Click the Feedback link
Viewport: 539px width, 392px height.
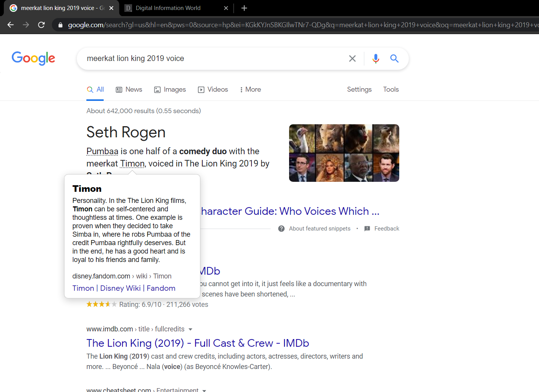[387, 229]
